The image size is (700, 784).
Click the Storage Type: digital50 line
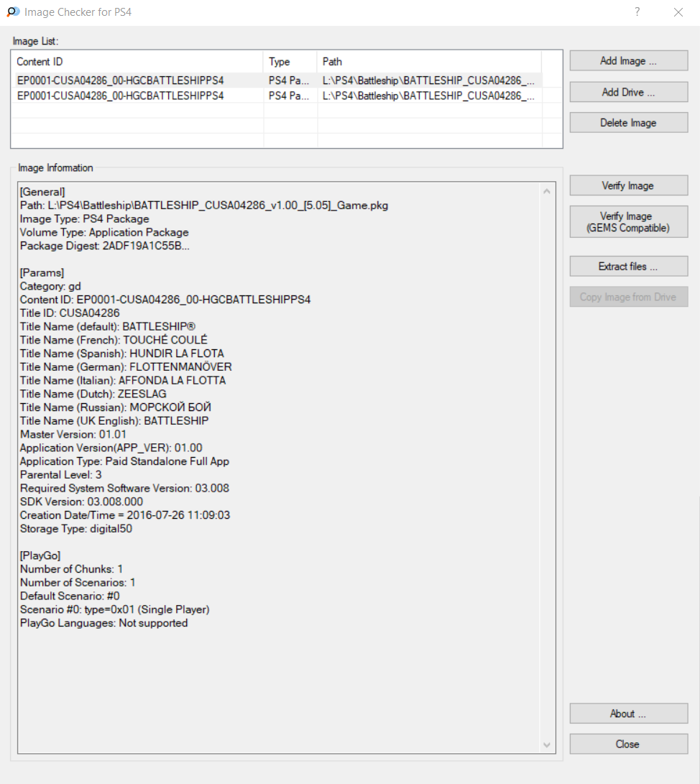[76, 529]
